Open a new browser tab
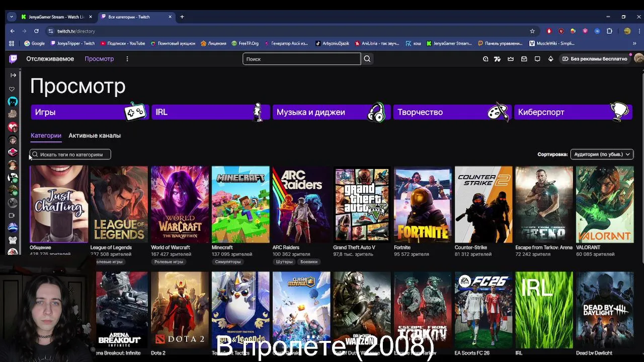 [182, 17]
